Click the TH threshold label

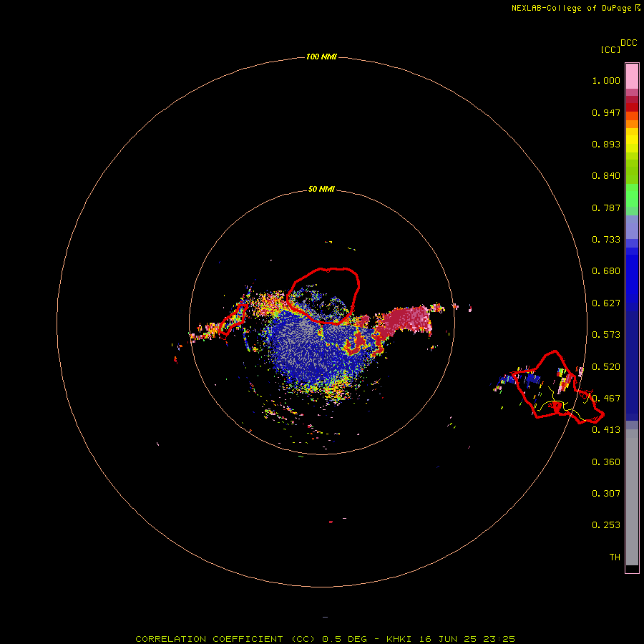(615, 557)
